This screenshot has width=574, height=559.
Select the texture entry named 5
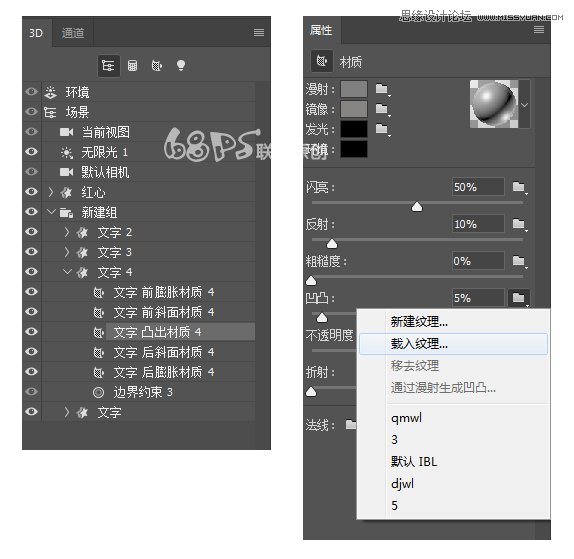453,506
